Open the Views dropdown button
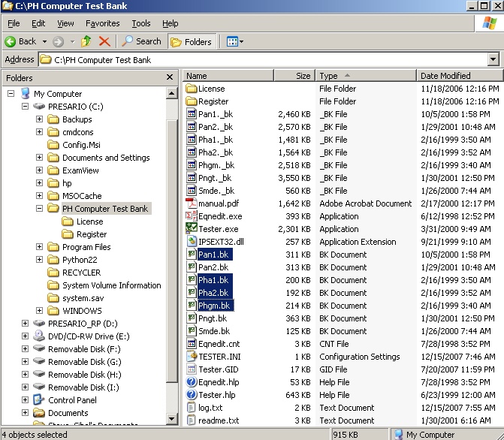 (235, 41)
